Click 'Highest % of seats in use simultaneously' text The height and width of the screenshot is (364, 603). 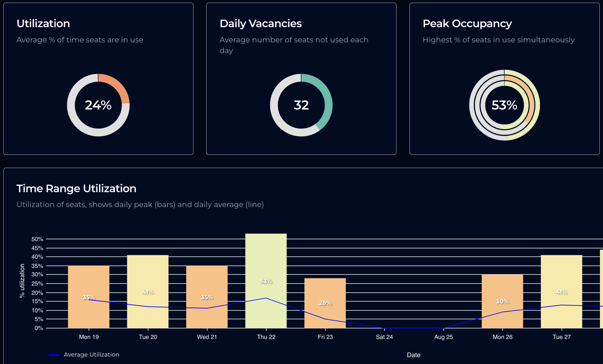coord(499,40)
